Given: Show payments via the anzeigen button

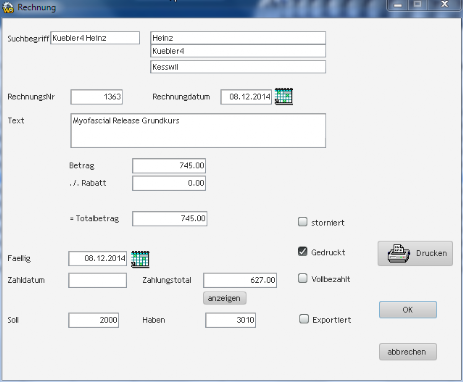Looking at the screenshot, I should click(225, 298).
